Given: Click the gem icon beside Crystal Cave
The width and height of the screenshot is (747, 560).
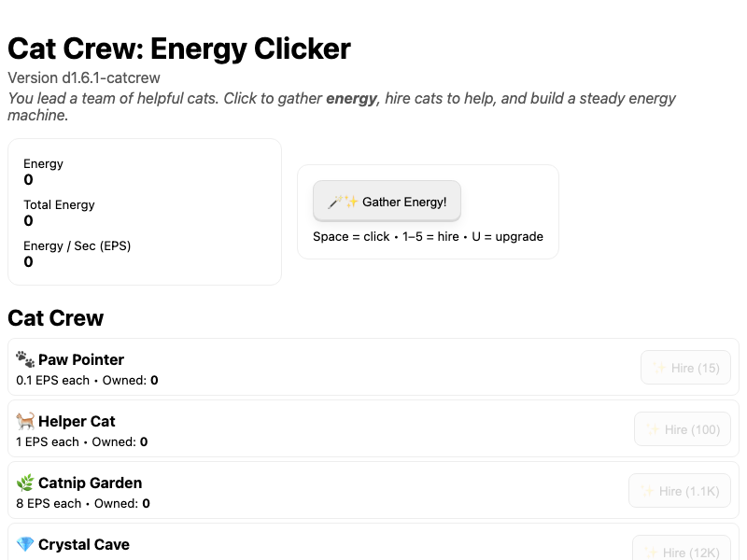Looking at the screenshot, I should tap(25, 544).
